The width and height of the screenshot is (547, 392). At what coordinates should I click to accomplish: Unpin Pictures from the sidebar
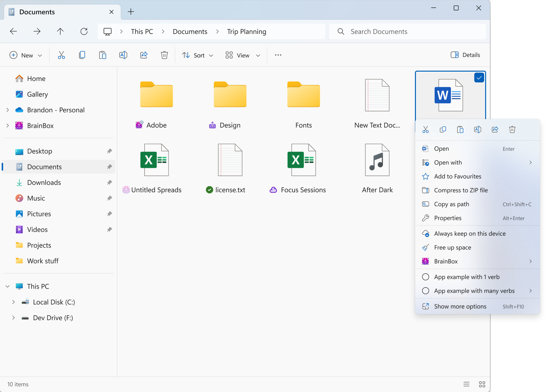(109, 214)
